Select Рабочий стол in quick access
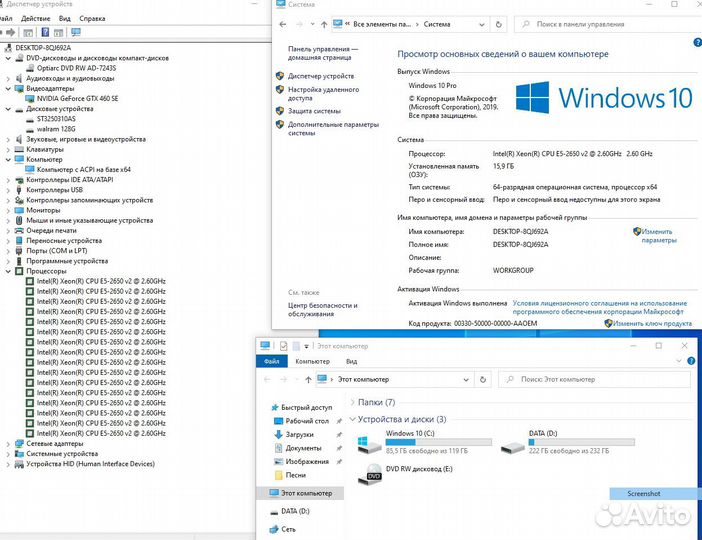This screenshot has width=702, height=540. (307, 421)
